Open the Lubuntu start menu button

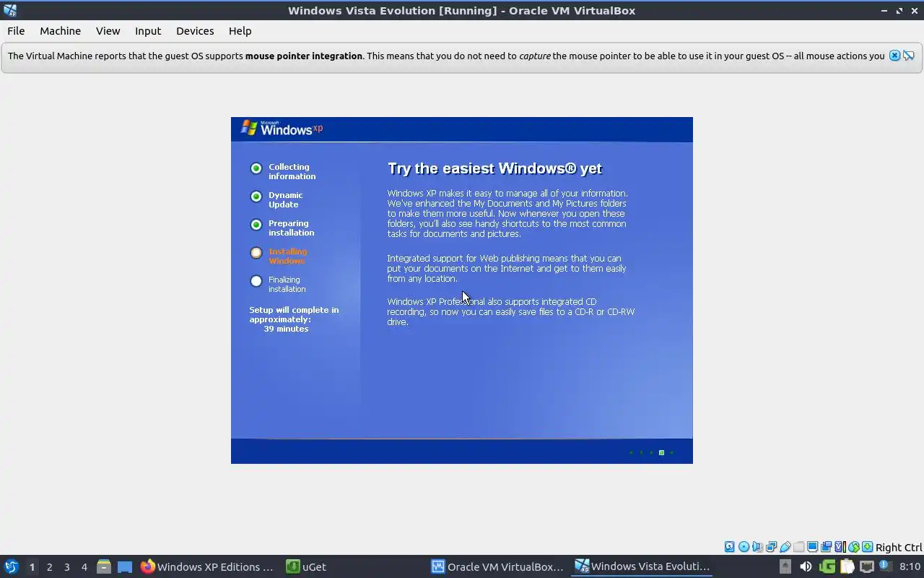(x=12, y=566)
